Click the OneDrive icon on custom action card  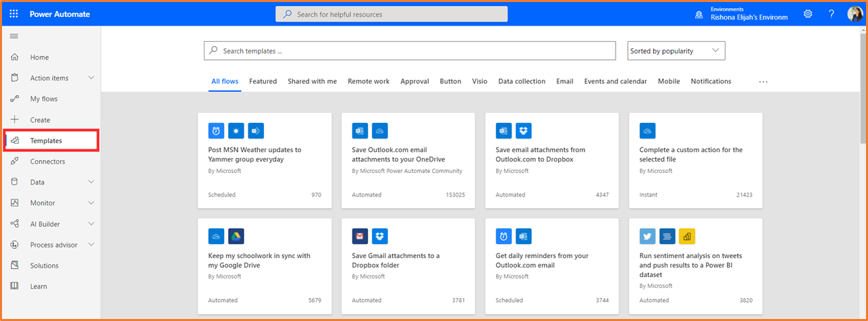click(x=648, y=130)
